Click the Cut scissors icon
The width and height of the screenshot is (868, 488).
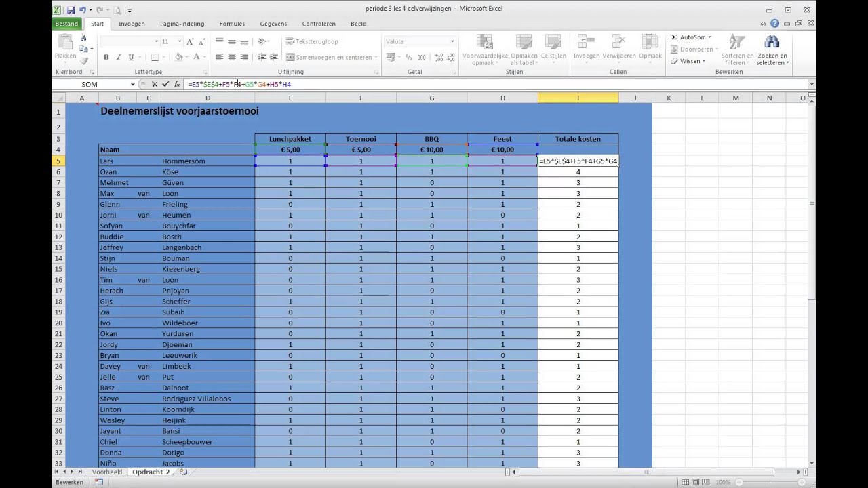tap(83, 38)
